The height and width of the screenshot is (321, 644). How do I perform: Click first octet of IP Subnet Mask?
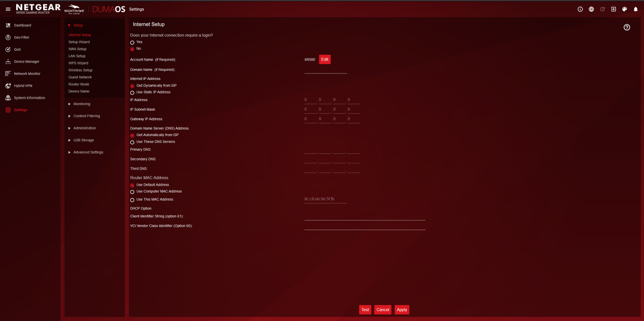pos(311,110)
